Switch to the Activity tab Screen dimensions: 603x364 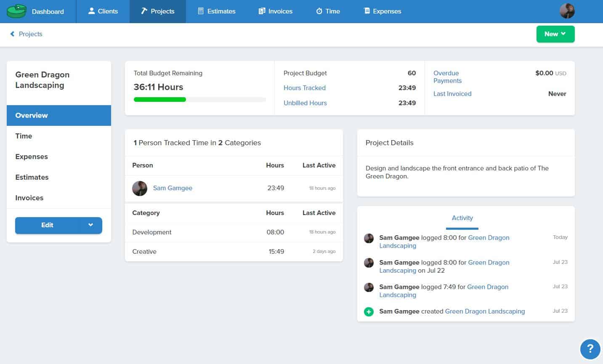(x=462, y=218)
